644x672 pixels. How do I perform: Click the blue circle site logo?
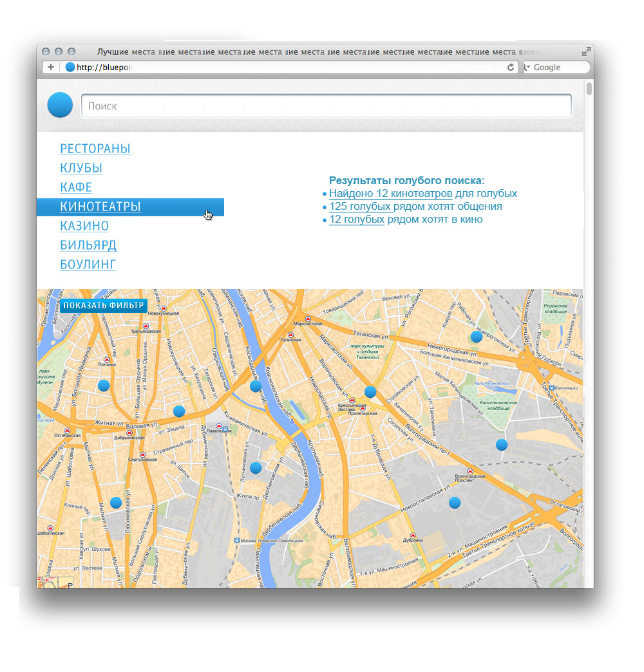point(60,105)
